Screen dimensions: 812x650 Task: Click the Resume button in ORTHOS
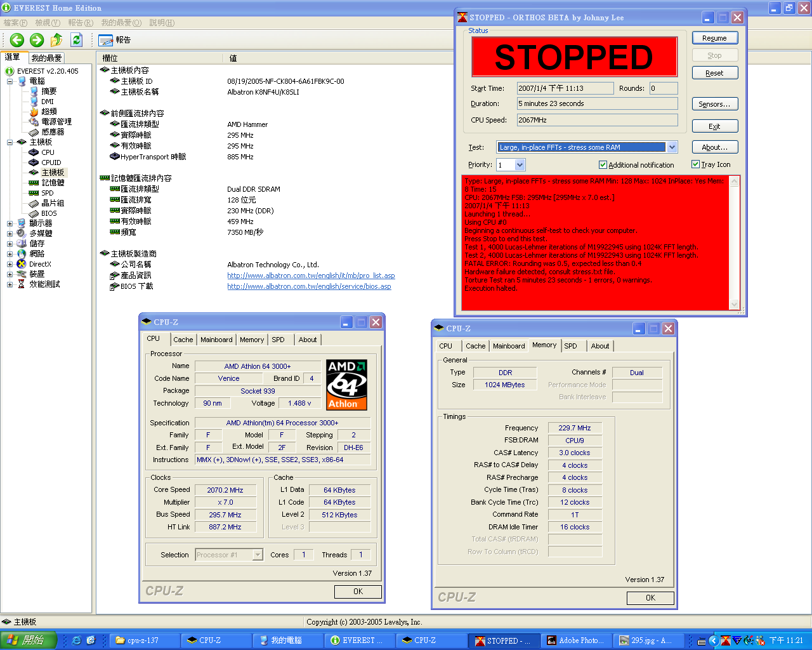pos(714,38)
